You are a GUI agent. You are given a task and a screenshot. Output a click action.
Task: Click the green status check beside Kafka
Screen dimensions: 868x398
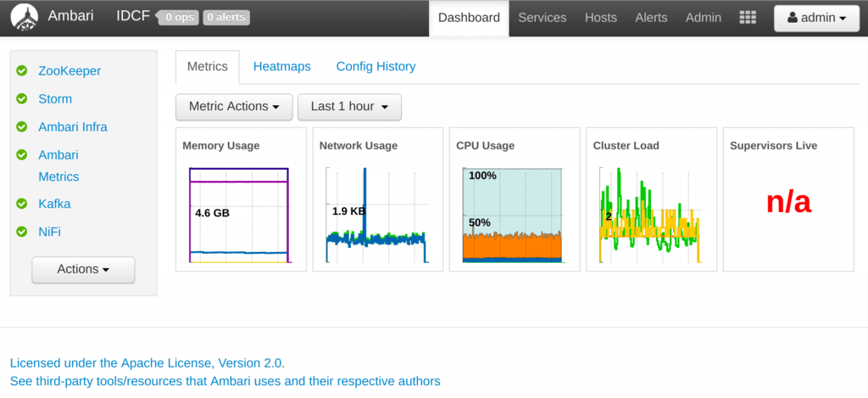(21, 204)
